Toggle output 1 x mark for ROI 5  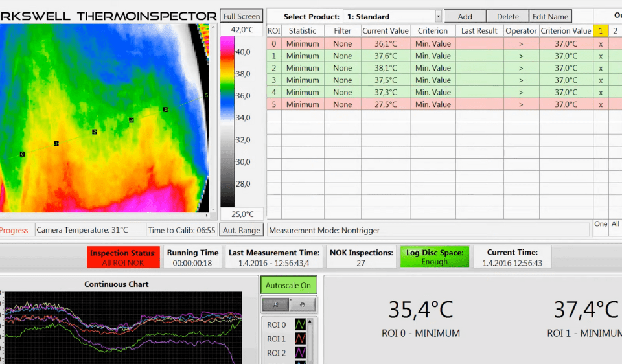(x=601, y=104)
